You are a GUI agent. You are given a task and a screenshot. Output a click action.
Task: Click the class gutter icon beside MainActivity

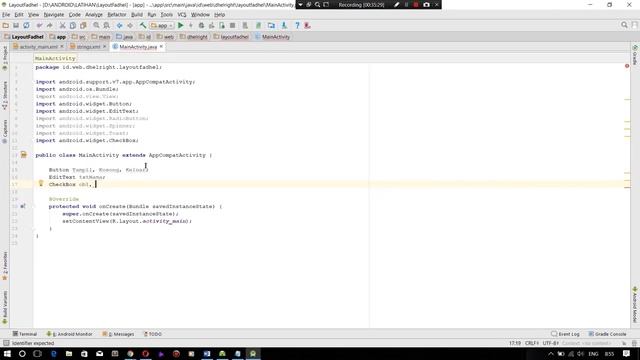[24, 155]
